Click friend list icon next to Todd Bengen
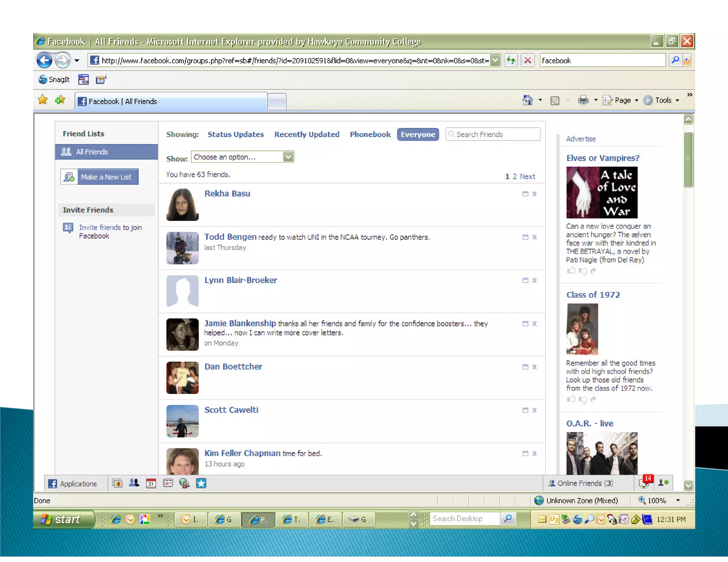Screen dimensions: 728x562 [x=525, y=237]
